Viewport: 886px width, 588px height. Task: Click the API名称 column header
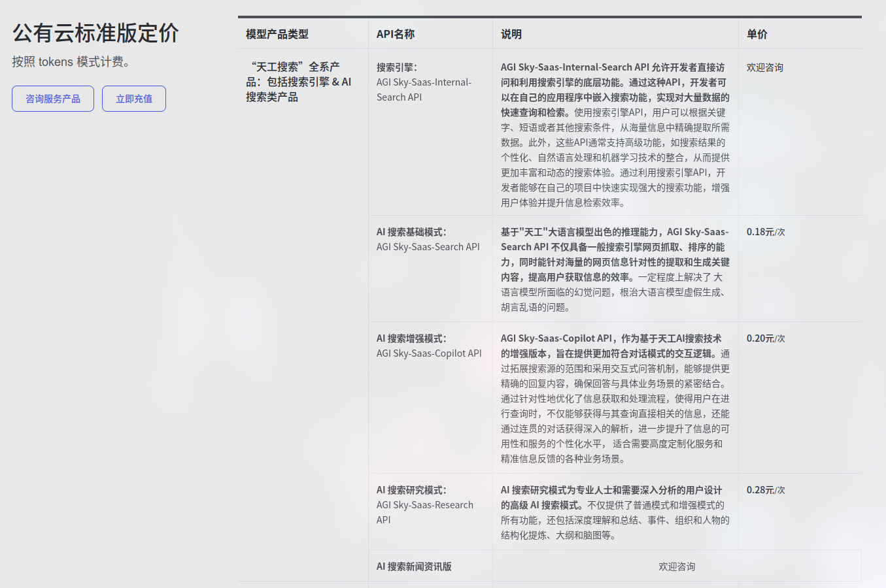pyautogui.click(x=396, y=34)
